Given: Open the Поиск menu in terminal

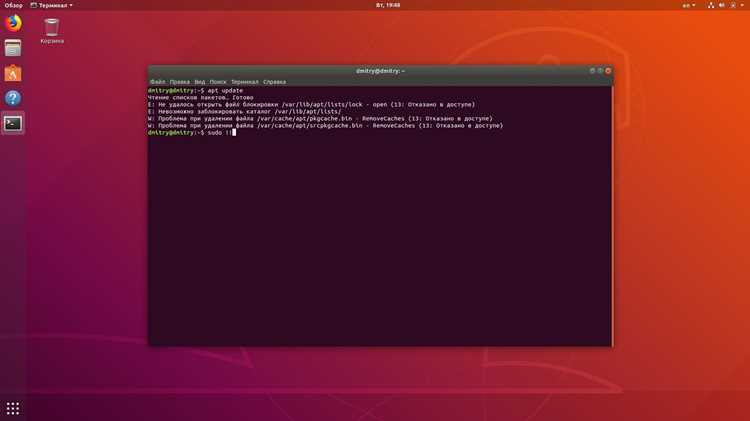Looking at the screenshot, I should click(x=218, y=82).
